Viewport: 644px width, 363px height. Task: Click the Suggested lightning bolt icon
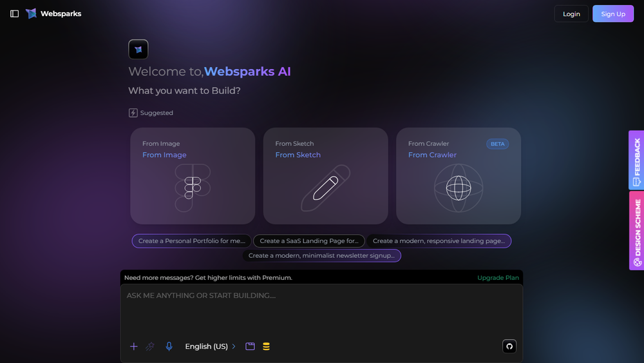(x=133, y=113)
